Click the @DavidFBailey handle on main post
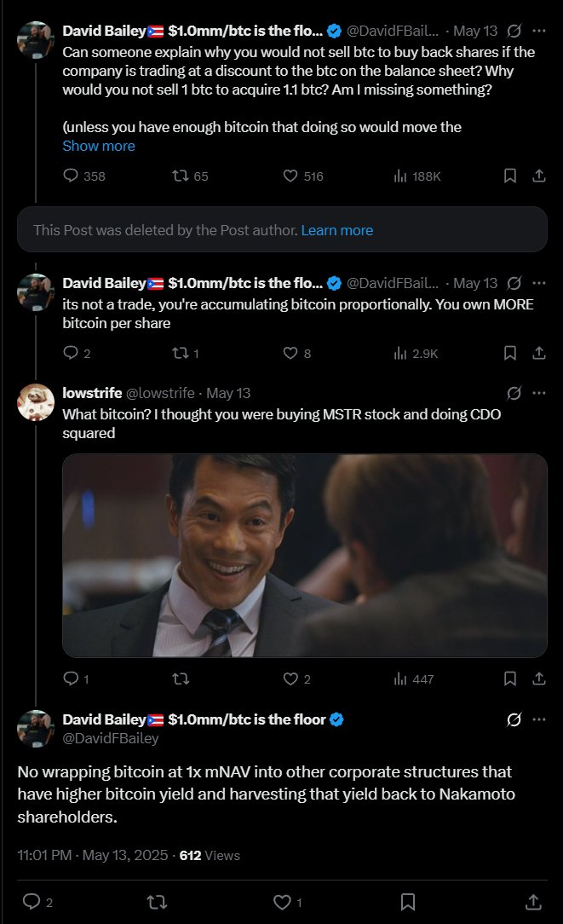This screenshot has height=924, width=563. (97, 738)
